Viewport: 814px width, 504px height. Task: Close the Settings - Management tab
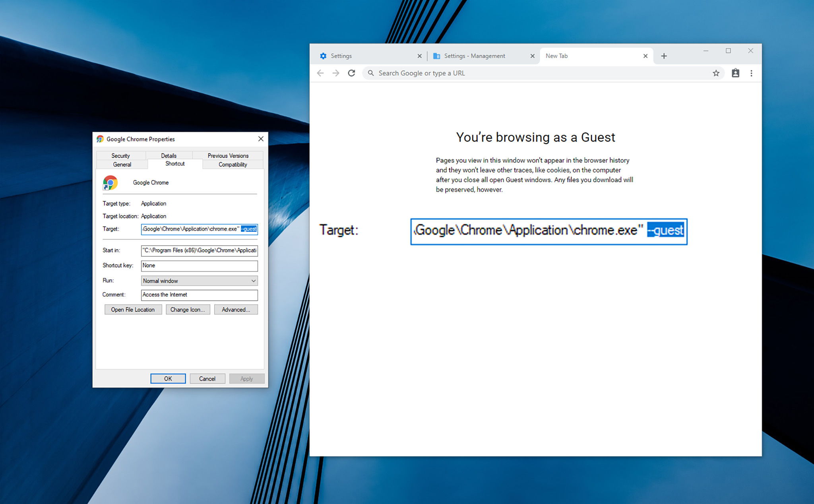(x=532, y=56)
